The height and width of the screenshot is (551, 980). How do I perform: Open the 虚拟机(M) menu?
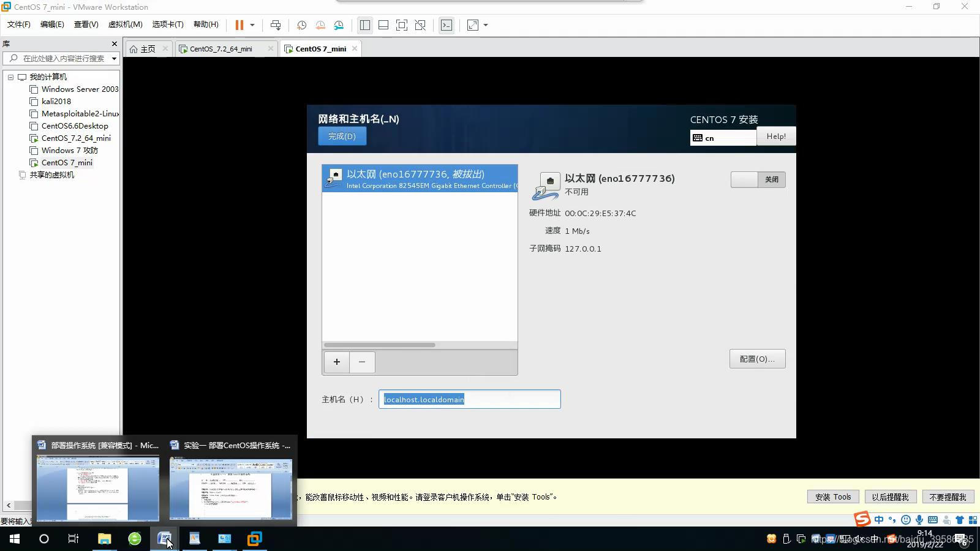(x=125, y=24)
